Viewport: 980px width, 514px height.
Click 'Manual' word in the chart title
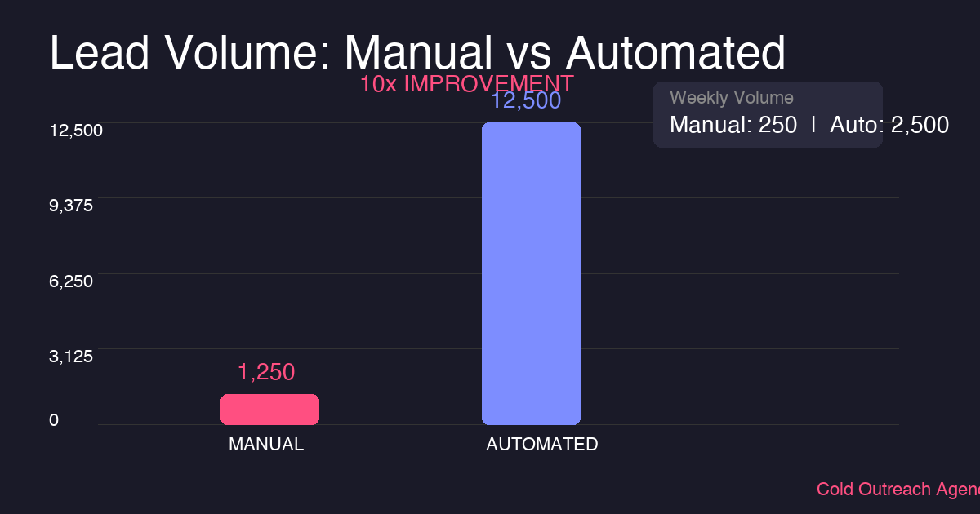[x=415, y=54]
